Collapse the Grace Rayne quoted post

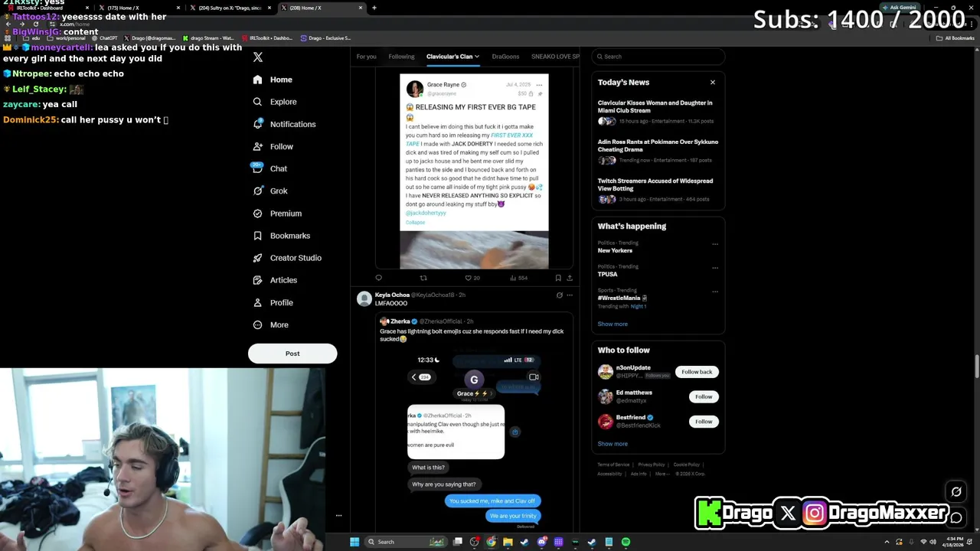pyautogui.click(x=415, y=222)
